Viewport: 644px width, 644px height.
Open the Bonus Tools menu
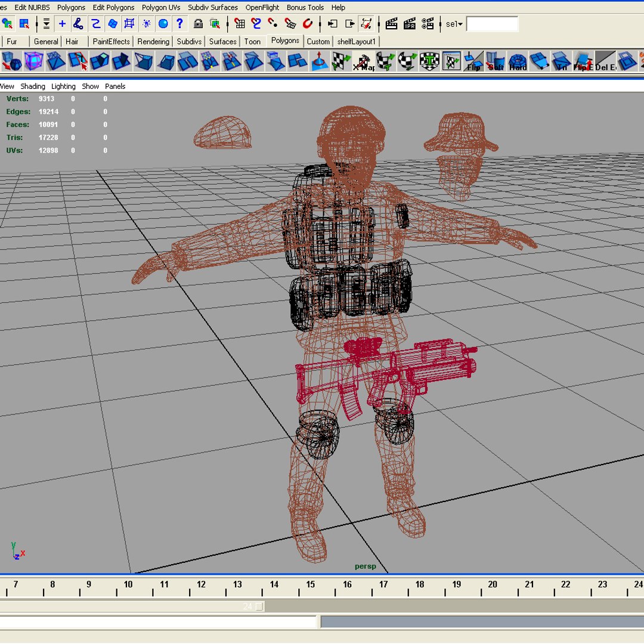[305, 7]
